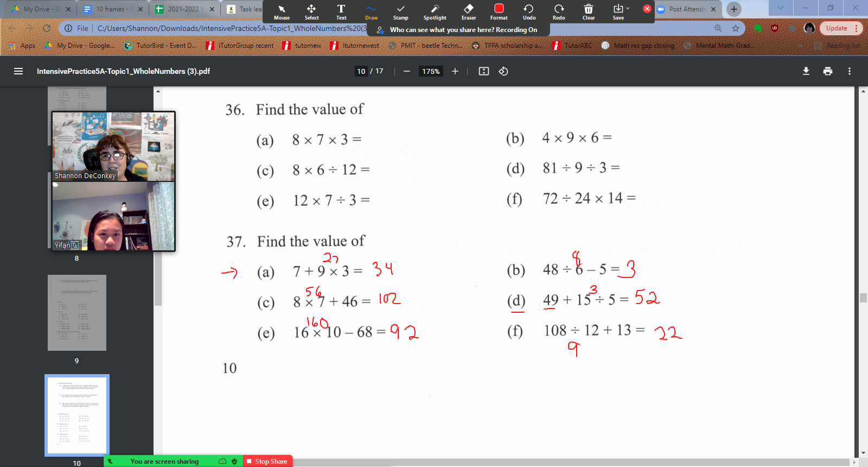Pick the Draw annotation tool
The image size is (868, 467).
coord(371,12)
